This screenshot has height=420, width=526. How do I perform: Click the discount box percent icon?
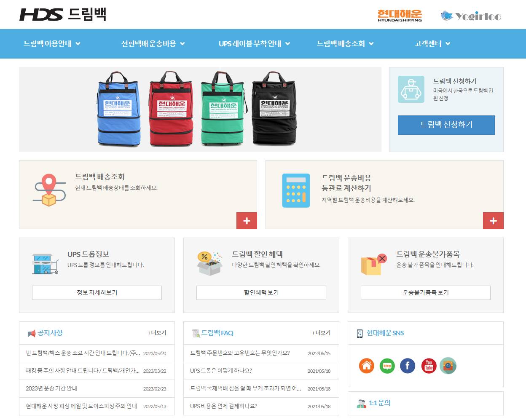(x=209, y=263)
